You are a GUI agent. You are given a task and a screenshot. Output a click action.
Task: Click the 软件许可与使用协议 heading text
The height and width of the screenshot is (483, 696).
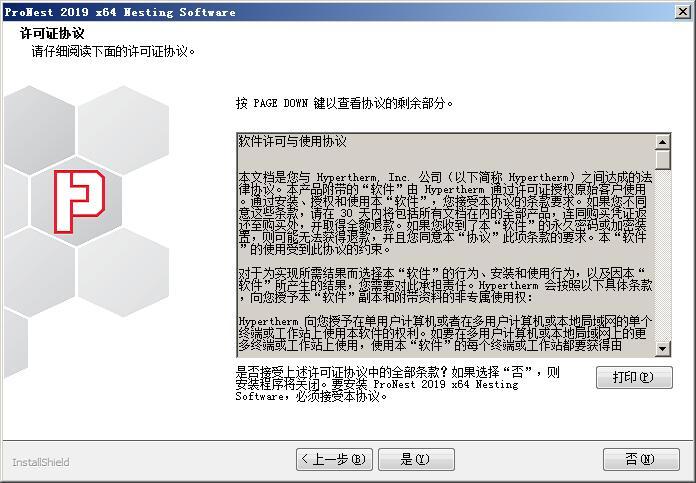[293, 142]
